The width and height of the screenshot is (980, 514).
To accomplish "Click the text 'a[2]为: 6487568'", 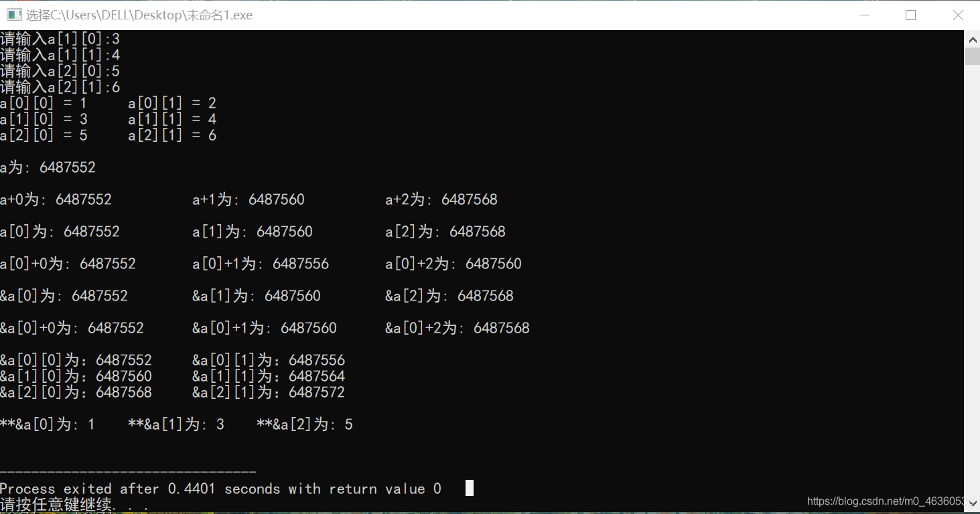I will [445, 232].
